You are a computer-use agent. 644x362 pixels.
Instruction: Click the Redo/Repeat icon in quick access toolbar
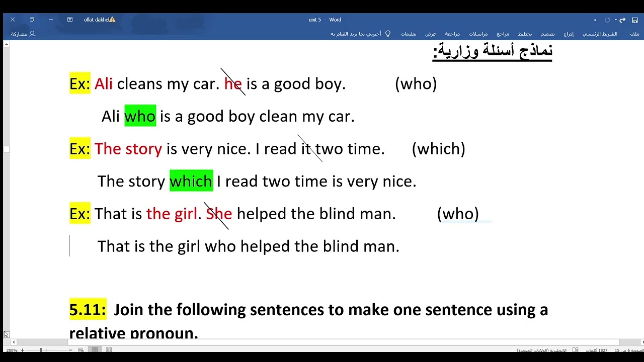(x=607, y=20)
